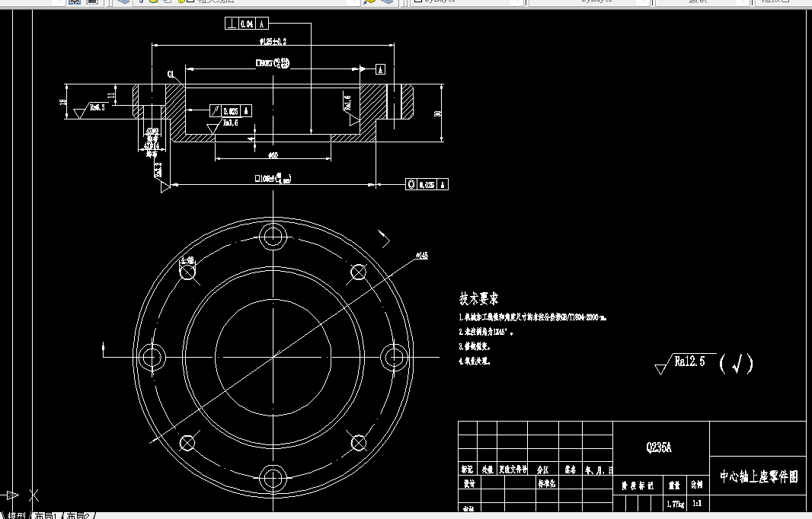Open the ByLayer color dropdown
The image size is (812, 519).
[x=518, y=2]
